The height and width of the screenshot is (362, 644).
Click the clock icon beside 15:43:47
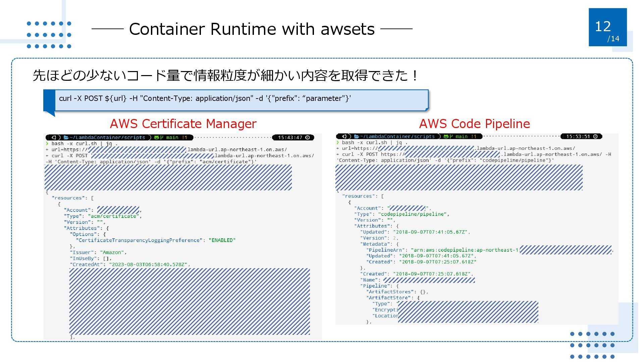pos(308,137)
